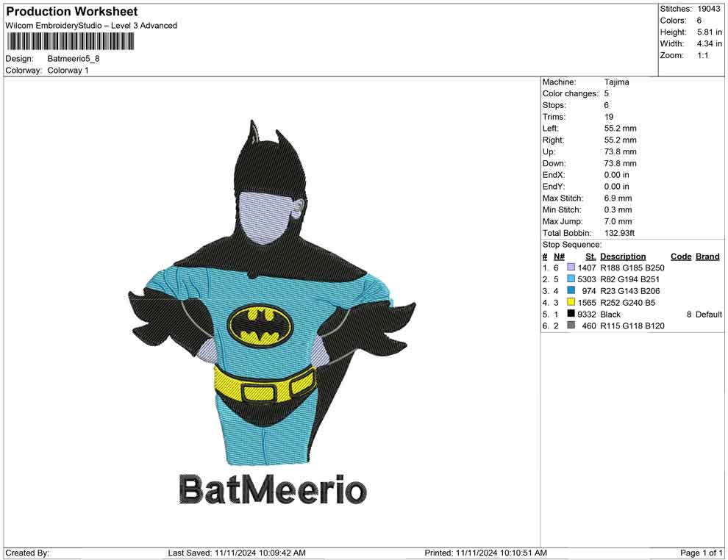
Task: Click the BatMeerio lettering under the design
Action: 273,489
